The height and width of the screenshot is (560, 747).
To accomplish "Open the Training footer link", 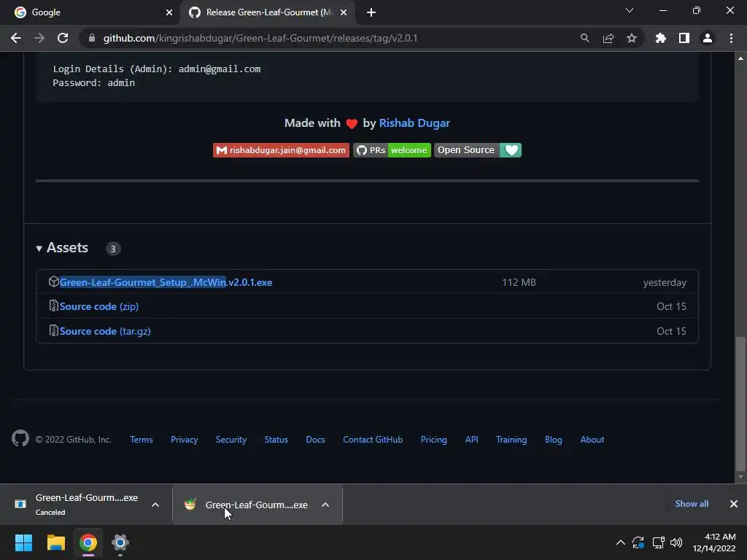I will point(511,440).
